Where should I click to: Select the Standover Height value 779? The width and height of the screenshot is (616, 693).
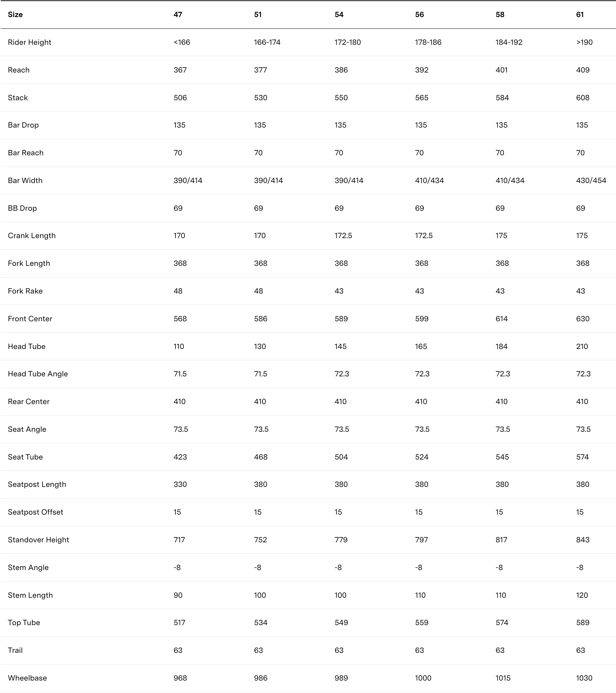[341, 540]
